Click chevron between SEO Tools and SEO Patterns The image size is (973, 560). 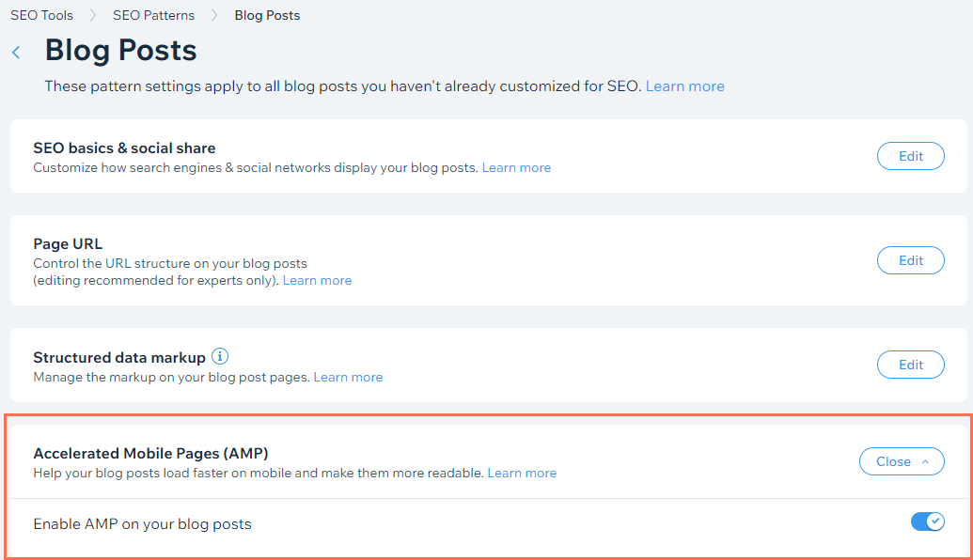pos(93,16)
